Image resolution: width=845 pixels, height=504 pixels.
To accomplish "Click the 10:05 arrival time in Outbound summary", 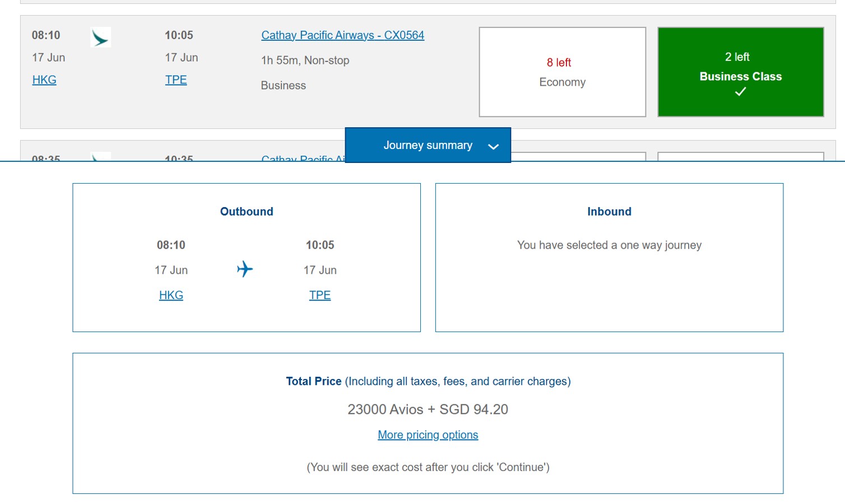I will click(320, 245).
